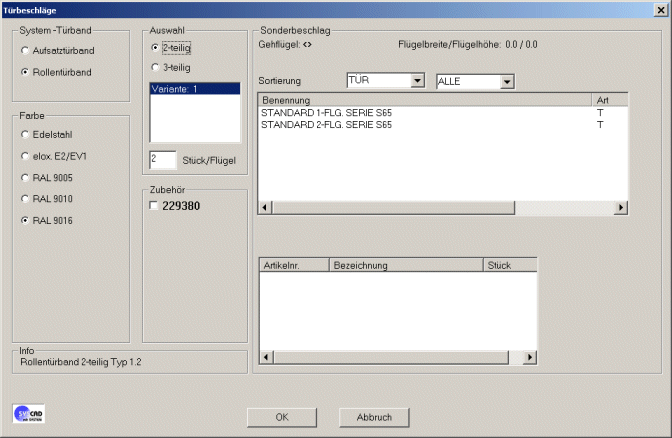This screenshot has height=438, width=672.
Task: Select RAL 9005 color
Action: click(25, 177)
